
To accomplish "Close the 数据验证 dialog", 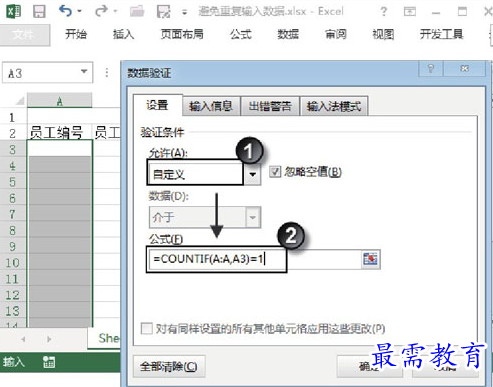I will coord(464,69).
